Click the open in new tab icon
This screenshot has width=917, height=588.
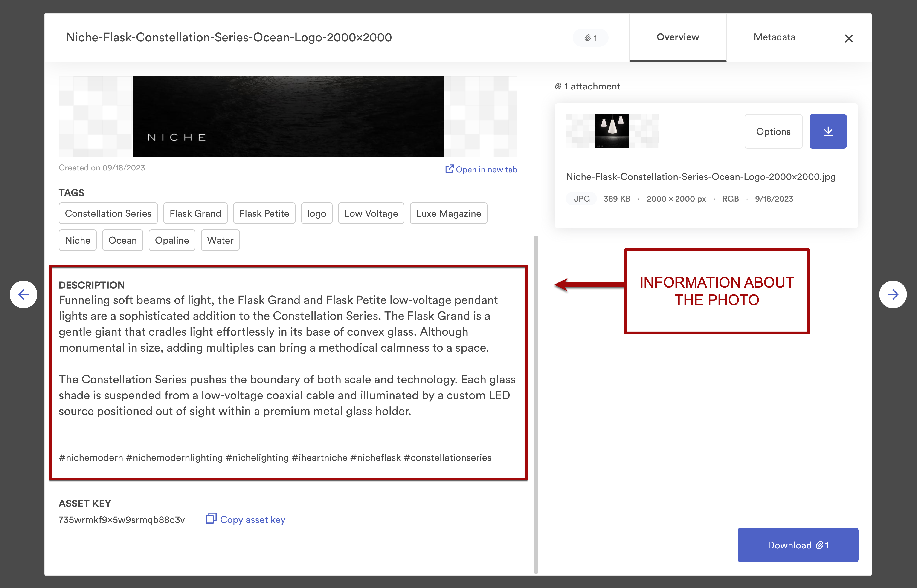pyautogui.click(x=450, y=169)
